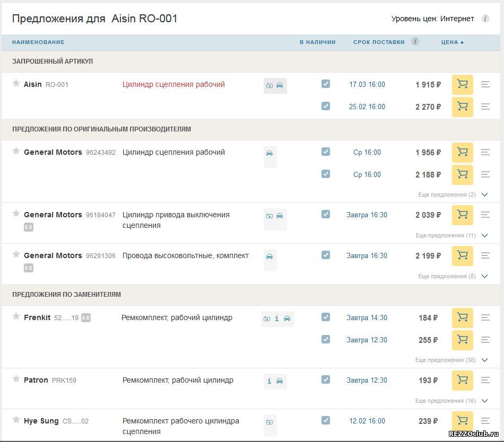Screen dimensions: 504x442
Task: Favorite the Frenkit item with its star
Action: click(x=16, y=316)
